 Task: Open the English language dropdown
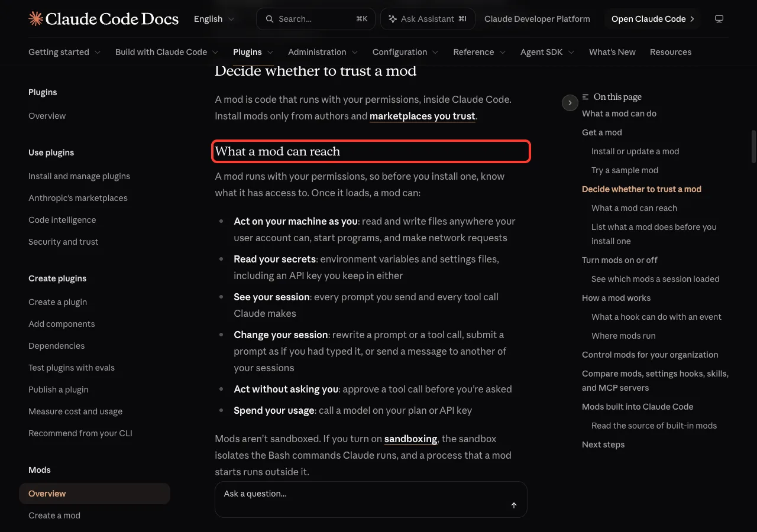214,19
